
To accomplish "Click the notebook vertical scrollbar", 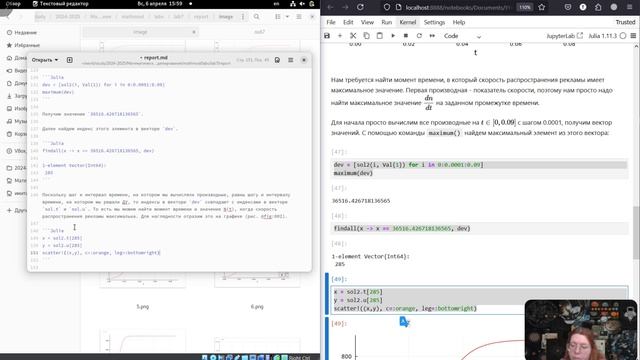I will click(x=636, y=233).
